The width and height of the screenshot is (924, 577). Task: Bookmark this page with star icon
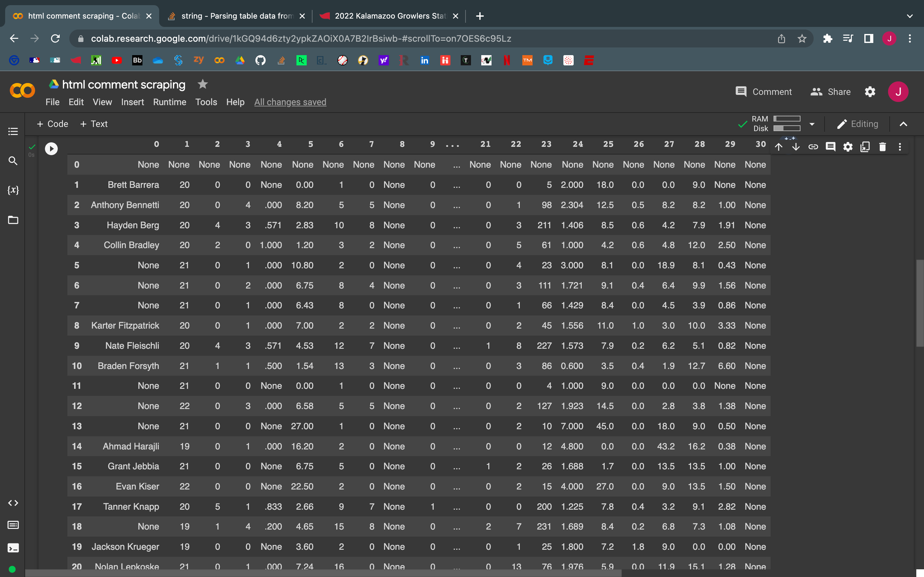pyautogui.click(x=802, y=38)
